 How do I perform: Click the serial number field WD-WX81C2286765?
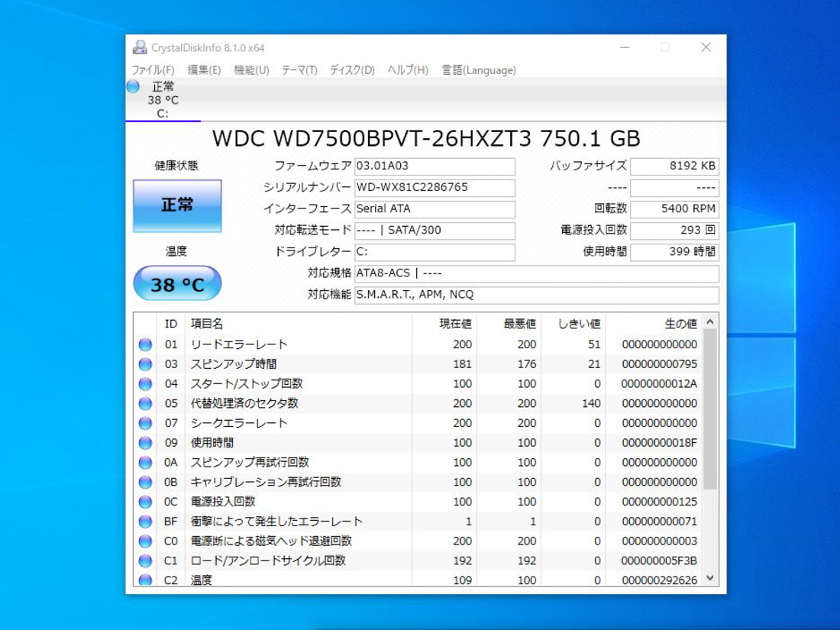435,188
